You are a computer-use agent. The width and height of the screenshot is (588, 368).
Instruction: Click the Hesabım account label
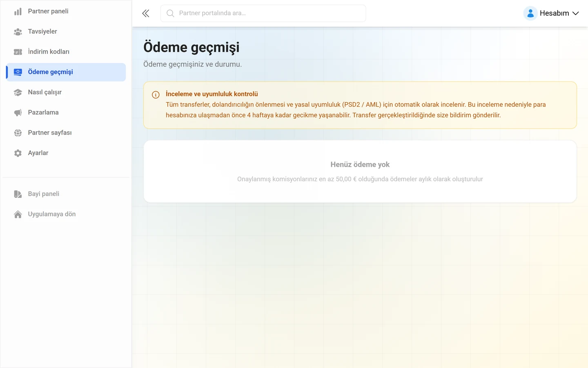554,13
